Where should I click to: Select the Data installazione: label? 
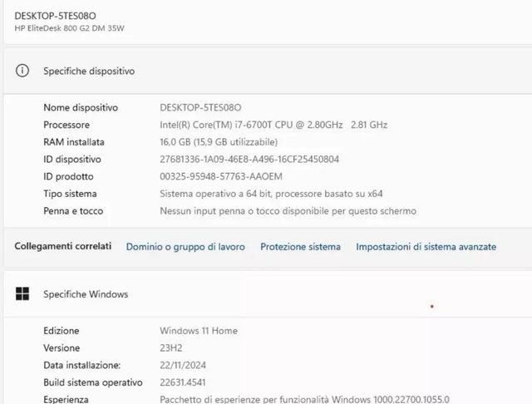[x=81, y=365]
